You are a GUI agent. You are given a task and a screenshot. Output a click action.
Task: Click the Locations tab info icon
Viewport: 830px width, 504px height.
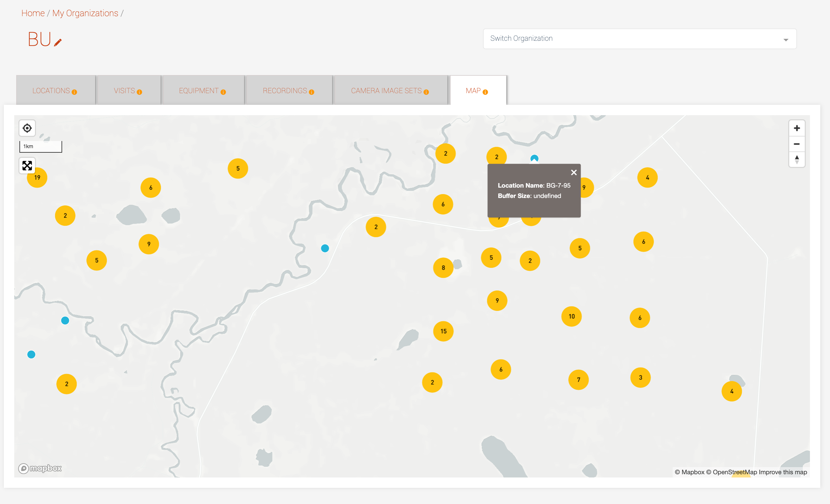point(74,92)
